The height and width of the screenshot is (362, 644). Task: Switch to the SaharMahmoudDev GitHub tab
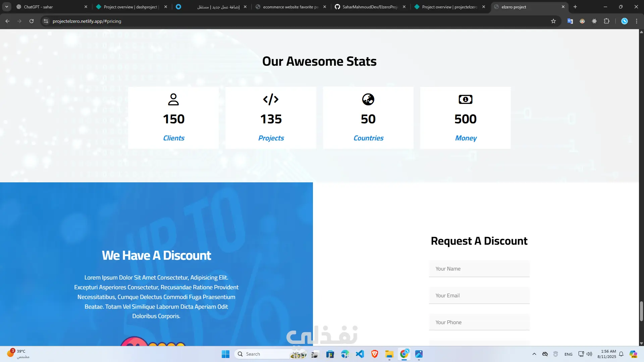click(369, 7)
